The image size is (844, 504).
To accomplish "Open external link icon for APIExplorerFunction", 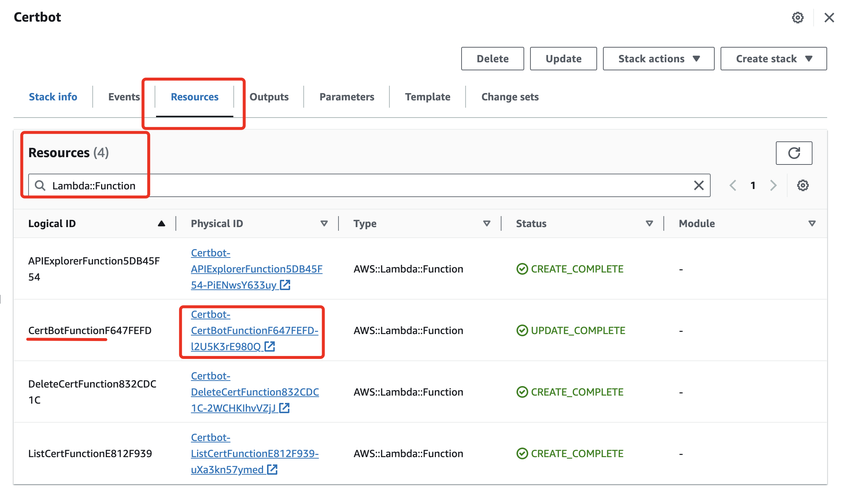I will [285, 285].
